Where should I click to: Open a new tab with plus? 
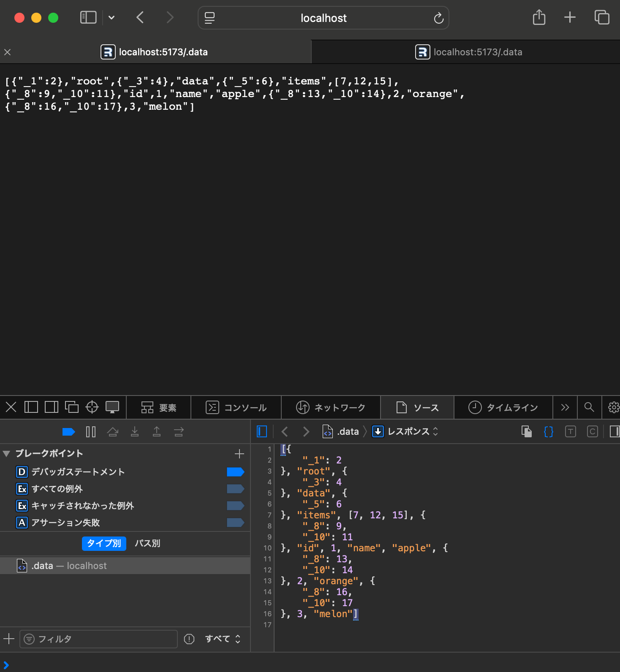coord(570,17)
